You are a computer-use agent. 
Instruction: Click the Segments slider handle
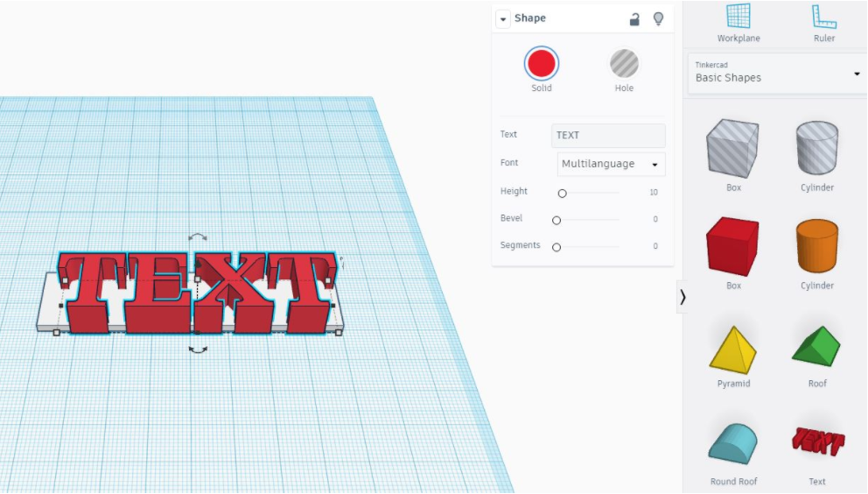tap(556, 247)
